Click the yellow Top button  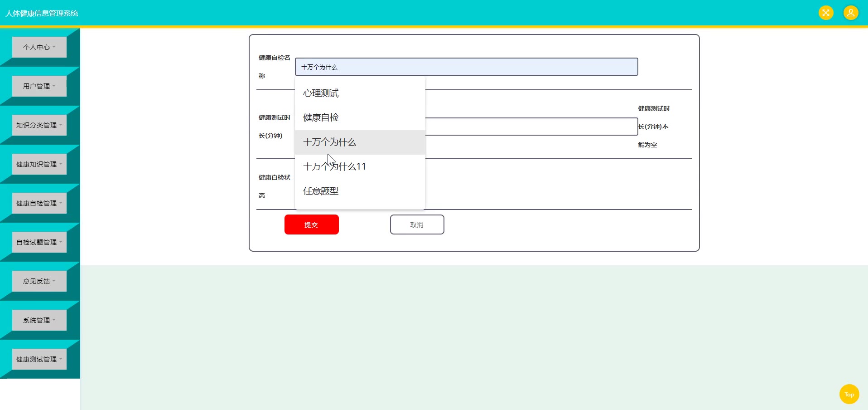(849, 394)
